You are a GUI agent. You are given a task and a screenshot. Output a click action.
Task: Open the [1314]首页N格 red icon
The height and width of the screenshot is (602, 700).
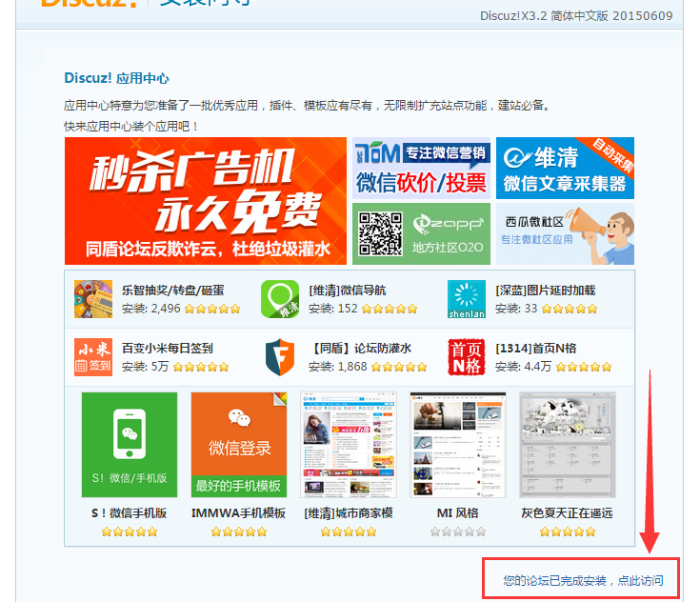[x=467, y=357]
